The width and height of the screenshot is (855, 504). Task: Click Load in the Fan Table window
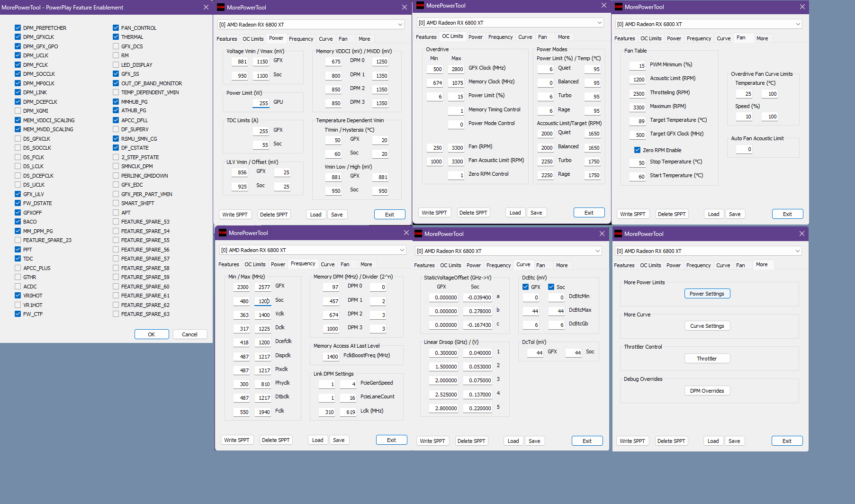pyautogui.click(x=714, y=214)
